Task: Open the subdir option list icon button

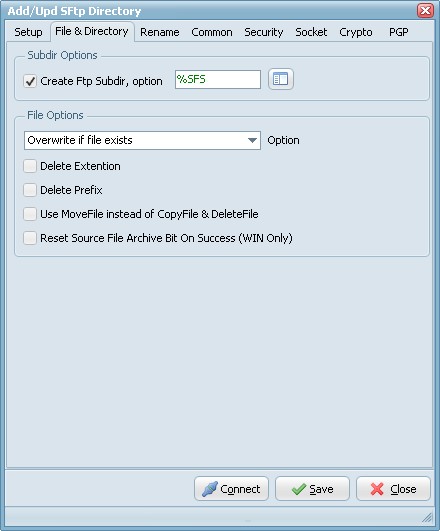Action: (280, 79)
